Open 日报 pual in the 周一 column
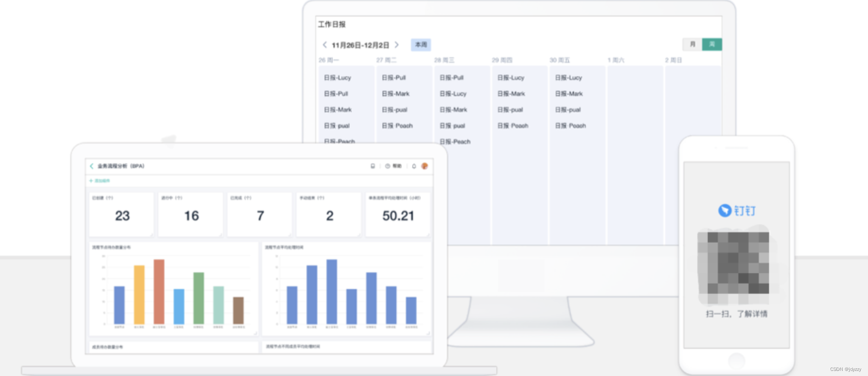The height and width of the screenshot is (376, 868). [x=337, y=126]
